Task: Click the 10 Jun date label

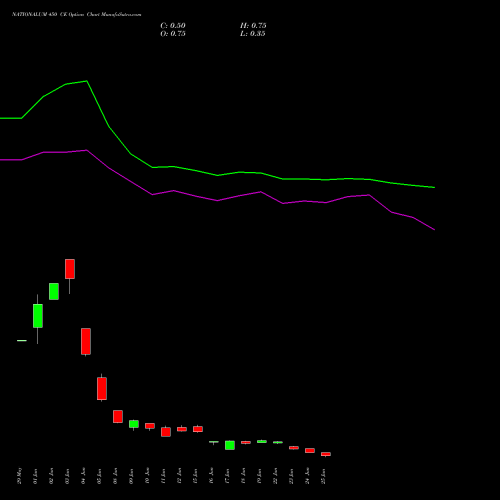Action: [147, 476]
